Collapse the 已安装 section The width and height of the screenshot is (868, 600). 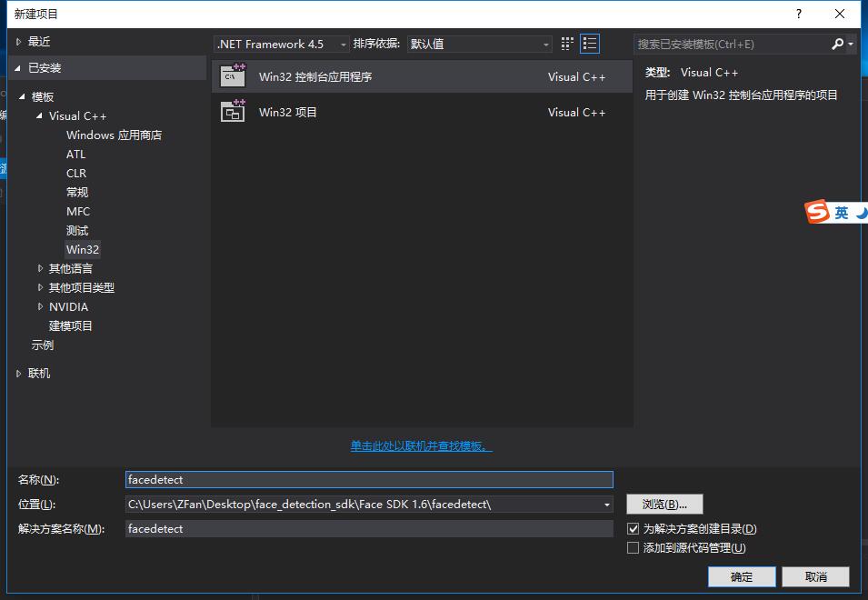point(18,67)
